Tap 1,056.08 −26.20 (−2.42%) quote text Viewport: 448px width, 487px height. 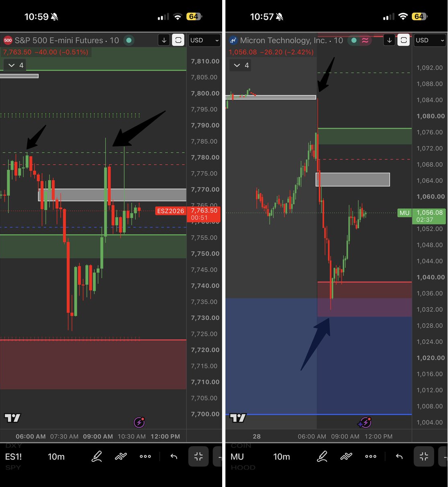271,52
